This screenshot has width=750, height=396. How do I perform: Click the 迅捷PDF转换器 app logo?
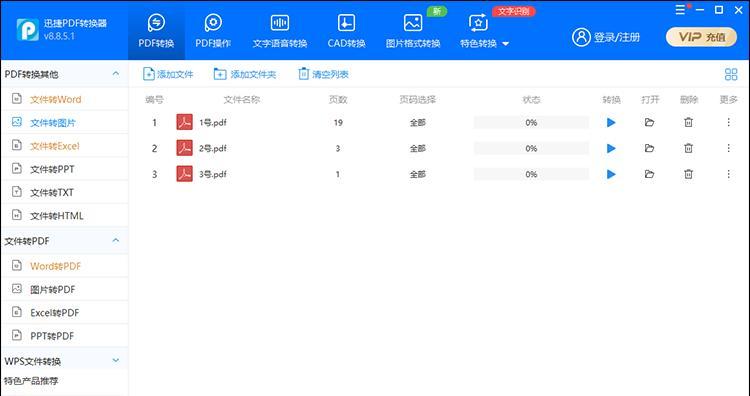click(27, 30)
